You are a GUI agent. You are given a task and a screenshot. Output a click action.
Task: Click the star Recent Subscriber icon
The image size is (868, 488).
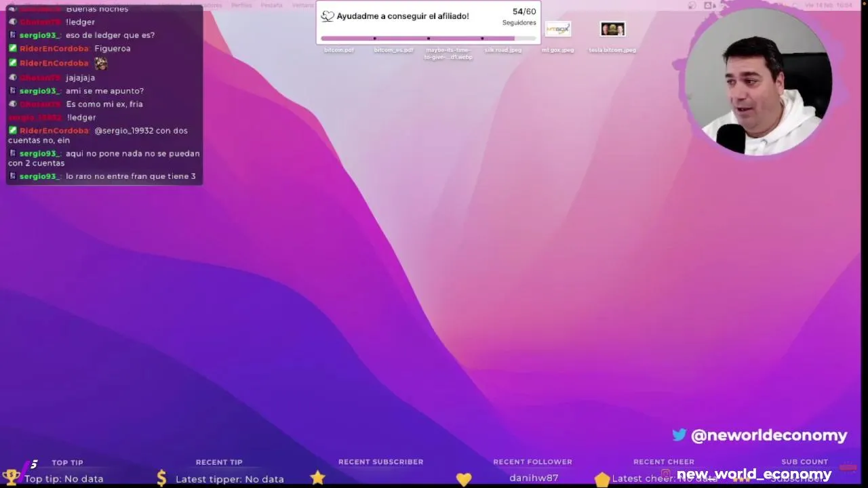318,478
